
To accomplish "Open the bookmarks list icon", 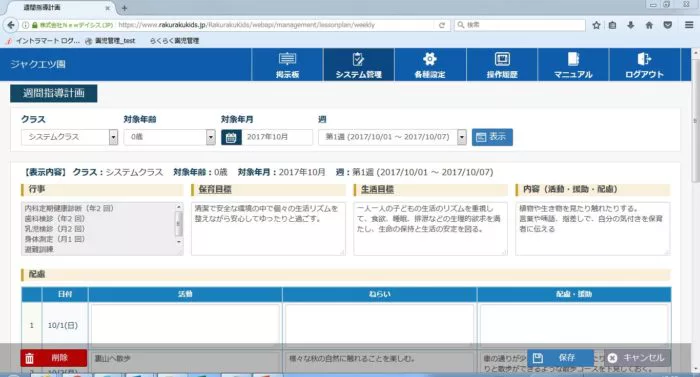I will [x=612, y=25].
